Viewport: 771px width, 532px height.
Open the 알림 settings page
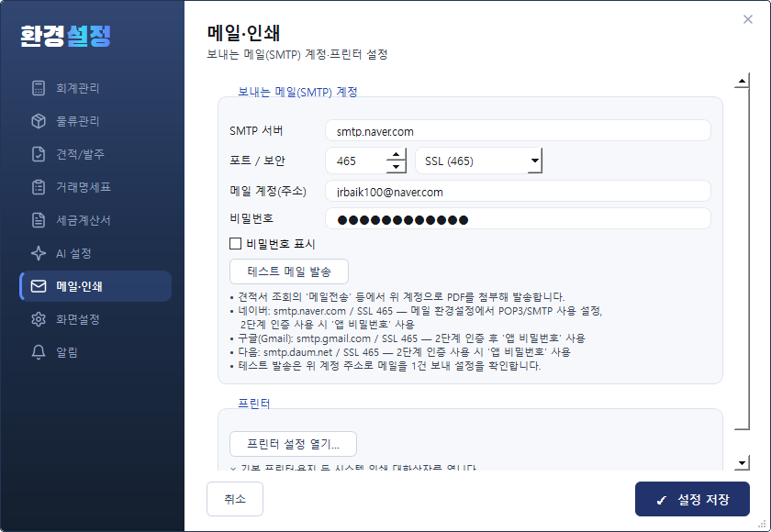[x=95, y=352]
